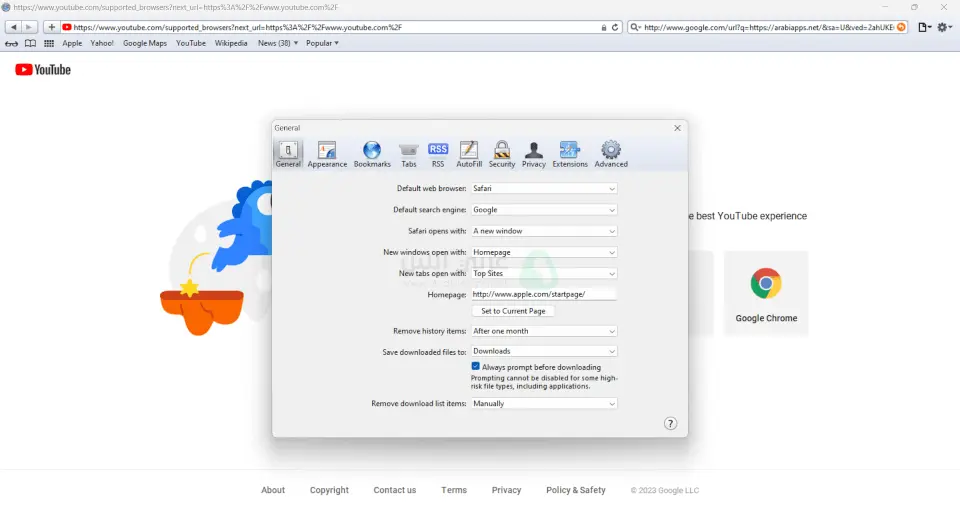960x509 pixels.
Task: Click the Google Chrome browser card
Action: 766,293
